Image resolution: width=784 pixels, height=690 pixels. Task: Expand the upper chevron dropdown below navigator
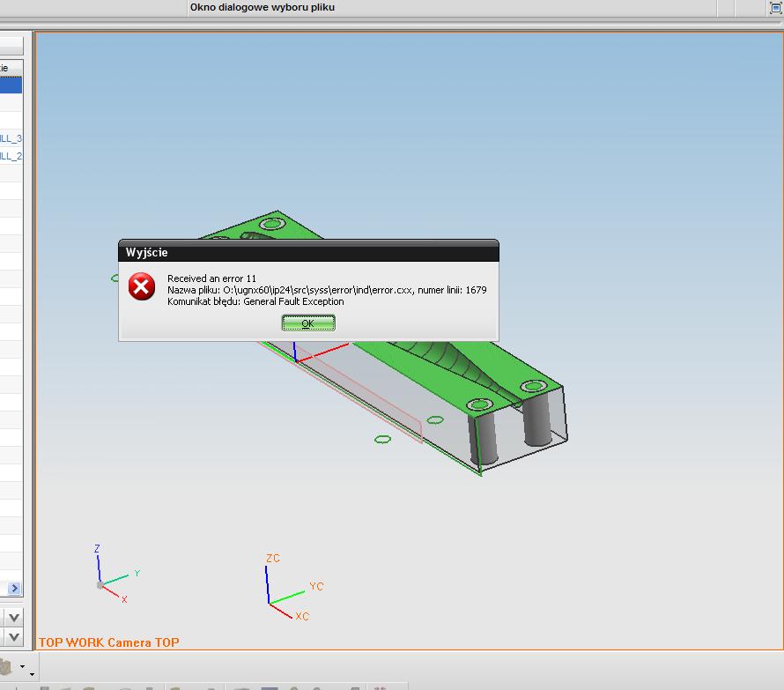pos(14,618)
